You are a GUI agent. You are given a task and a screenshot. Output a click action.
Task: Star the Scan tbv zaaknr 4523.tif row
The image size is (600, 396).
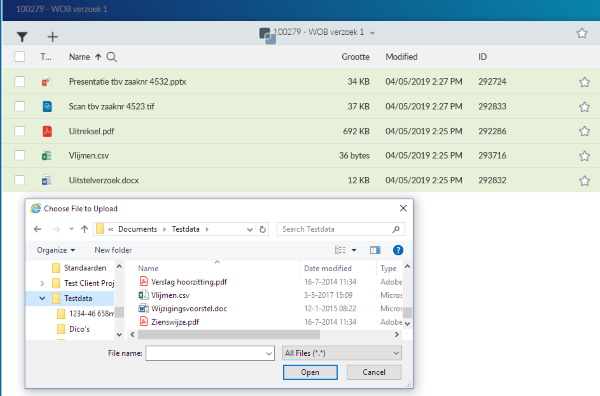(584, 107)
